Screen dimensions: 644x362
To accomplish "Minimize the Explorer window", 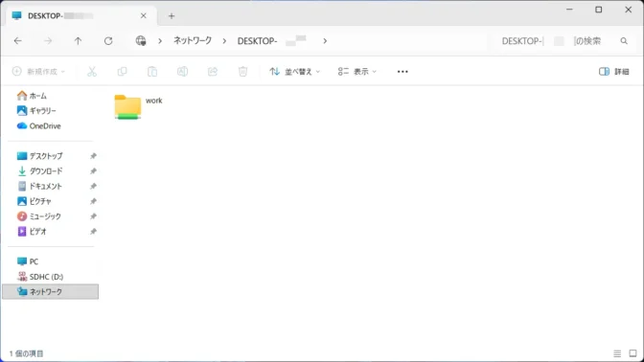I will point(569,10).
